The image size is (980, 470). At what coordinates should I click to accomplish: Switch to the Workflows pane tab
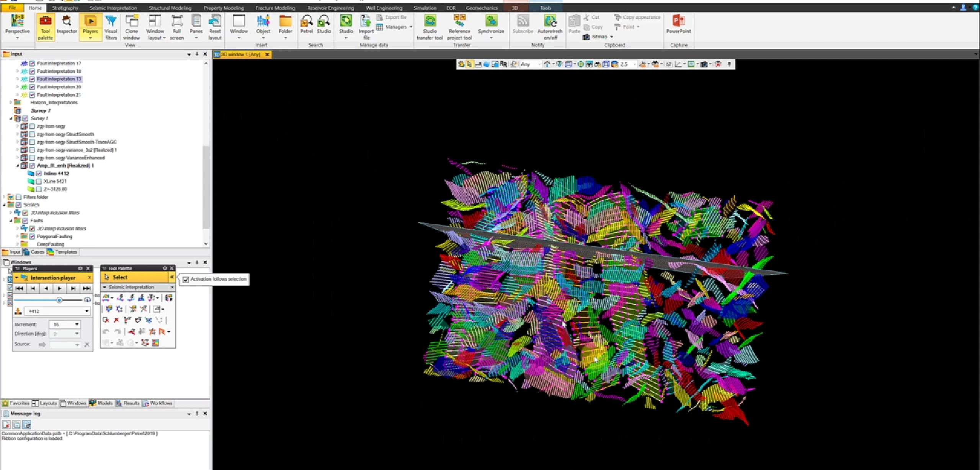click(158, 403)
